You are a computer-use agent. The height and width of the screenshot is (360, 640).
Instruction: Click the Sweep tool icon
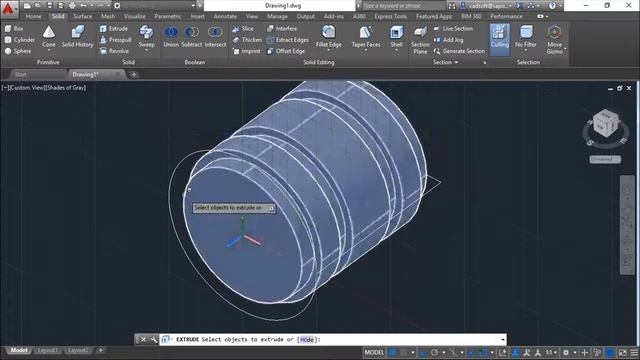click(x=146, y=32)
